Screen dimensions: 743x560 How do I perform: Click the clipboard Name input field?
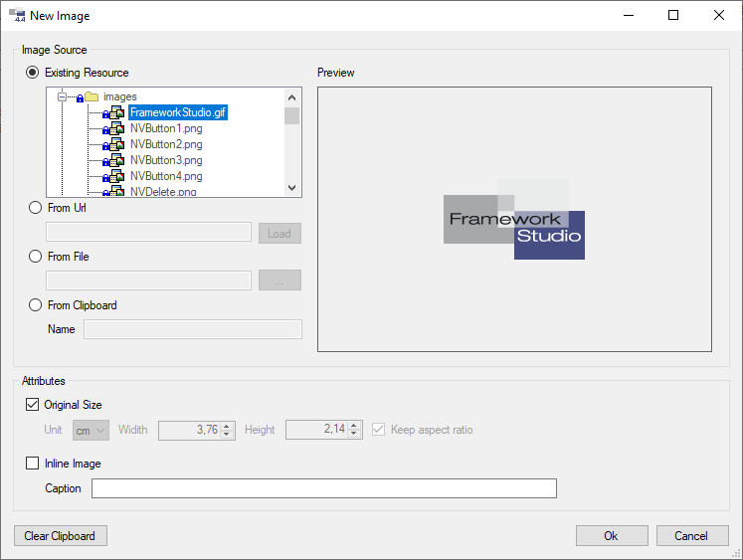pos(193,329)
